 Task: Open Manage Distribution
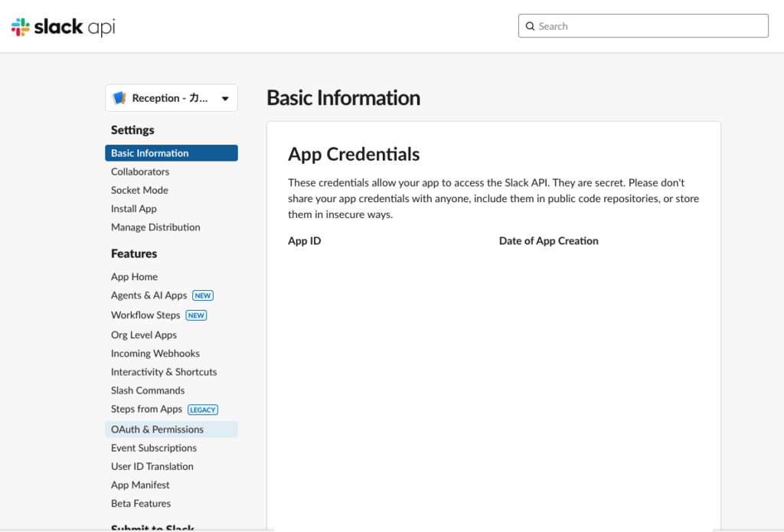(155, 227)
